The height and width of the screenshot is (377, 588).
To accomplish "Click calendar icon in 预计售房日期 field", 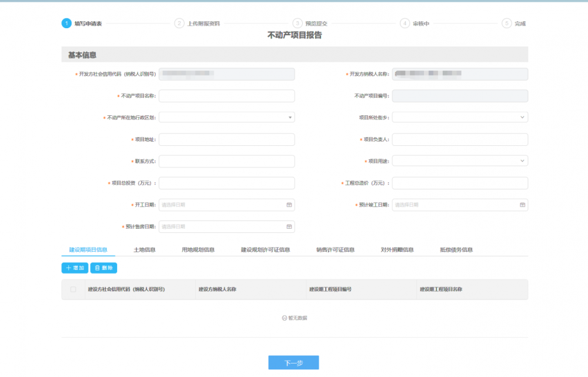I will pos(289,226).
